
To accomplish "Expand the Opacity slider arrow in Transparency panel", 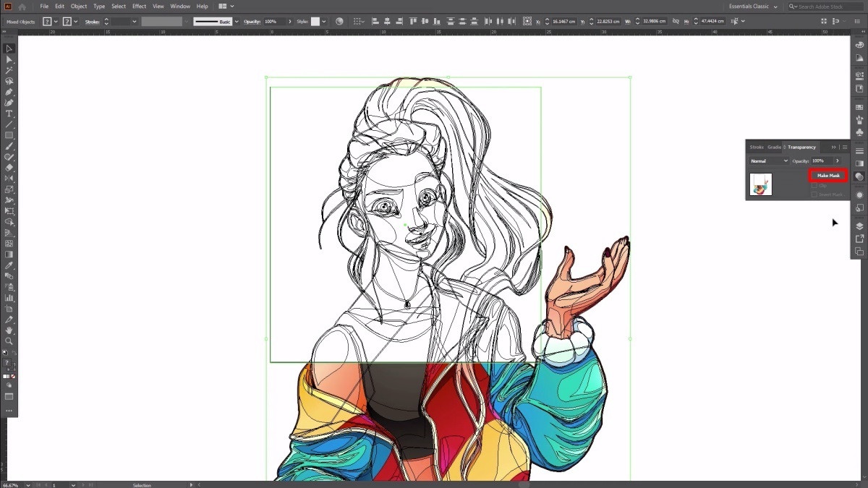I will (838, 160).
